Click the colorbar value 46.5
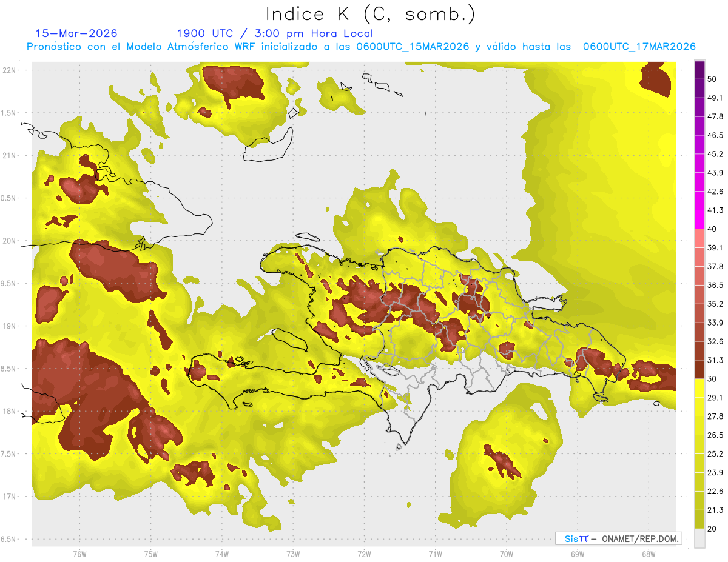The width and height of the screenshot is (728, 562). (715, 135)
